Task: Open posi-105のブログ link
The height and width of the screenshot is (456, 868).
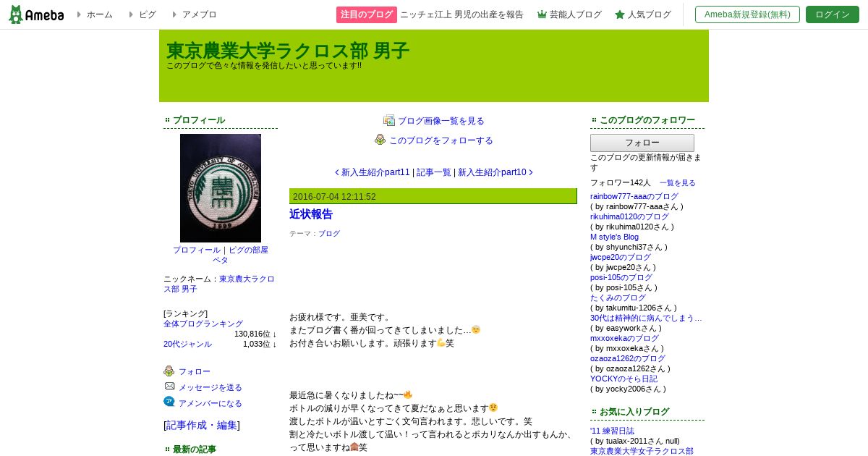Action: (x=621, y=277)
